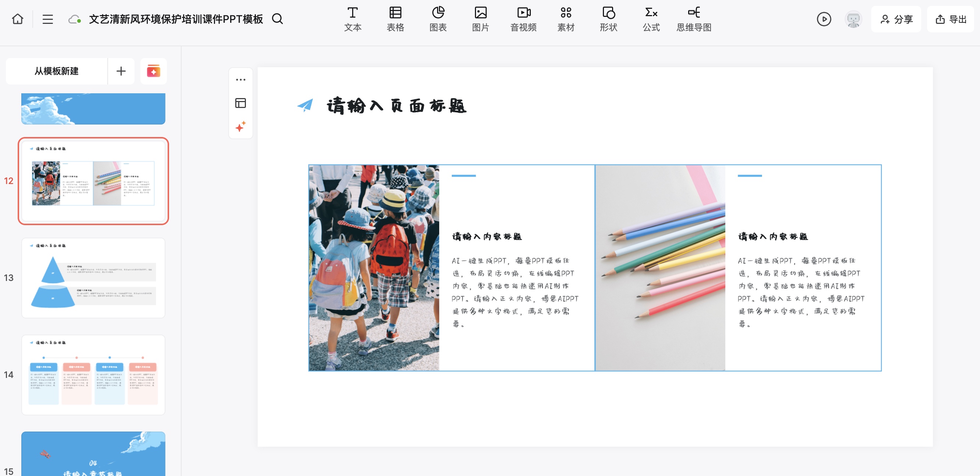The height and width of the screenshot is (476, 980).
Task: Select the paper airplane icon on slide
Action: (x=305, y=105)
